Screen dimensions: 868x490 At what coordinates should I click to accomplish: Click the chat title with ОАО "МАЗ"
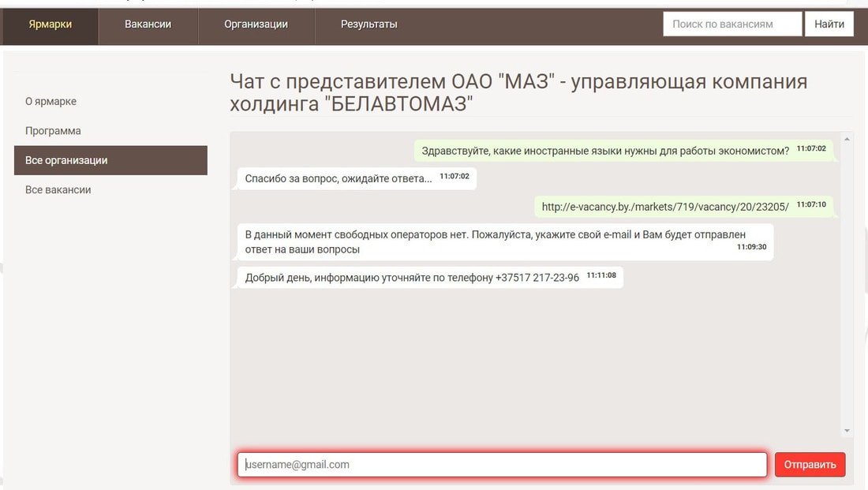pyautogui.click(x=518, y=92)
